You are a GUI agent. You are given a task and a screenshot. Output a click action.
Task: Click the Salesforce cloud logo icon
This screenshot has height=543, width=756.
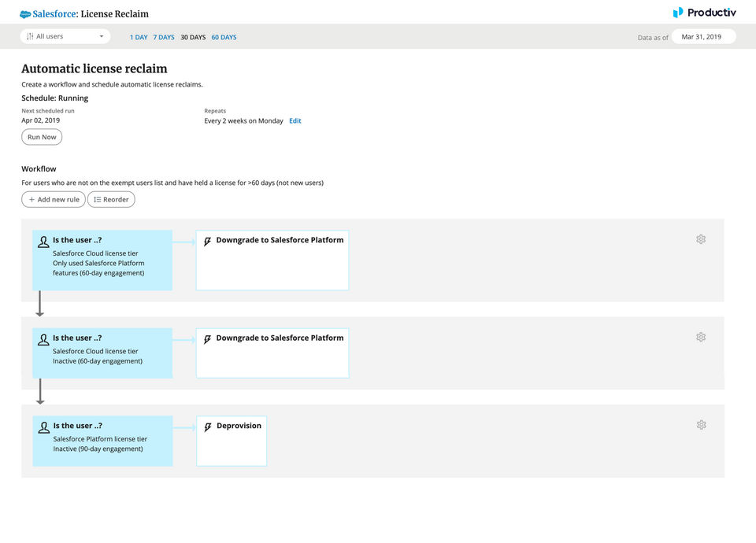[25, 14]
